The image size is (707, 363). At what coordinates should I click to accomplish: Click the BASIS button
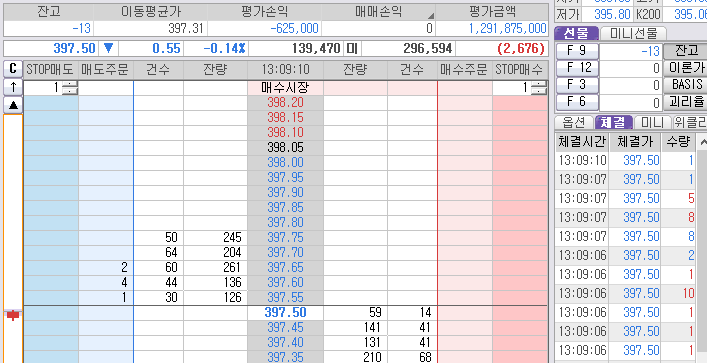[685, 85]
